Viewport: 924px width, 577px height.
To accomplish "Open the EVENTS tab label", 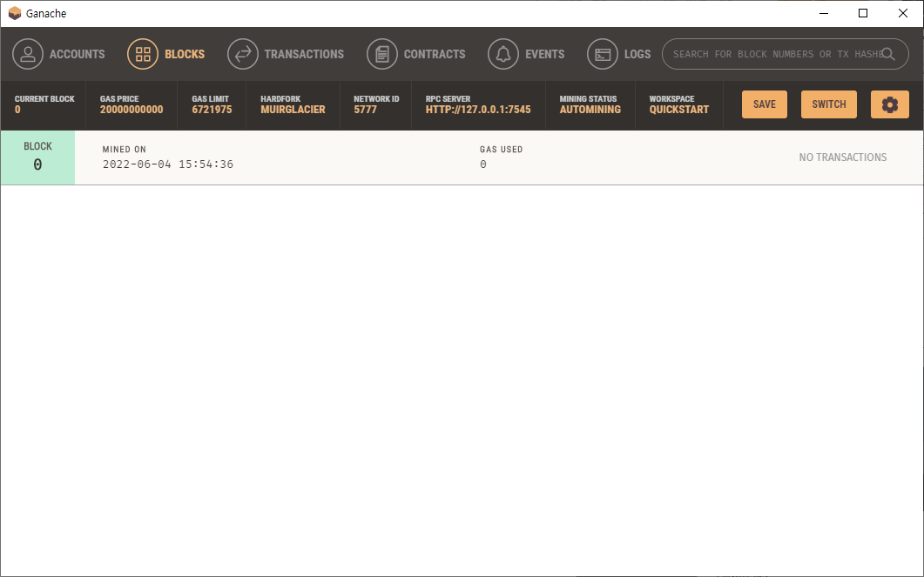I will [545, 54].
